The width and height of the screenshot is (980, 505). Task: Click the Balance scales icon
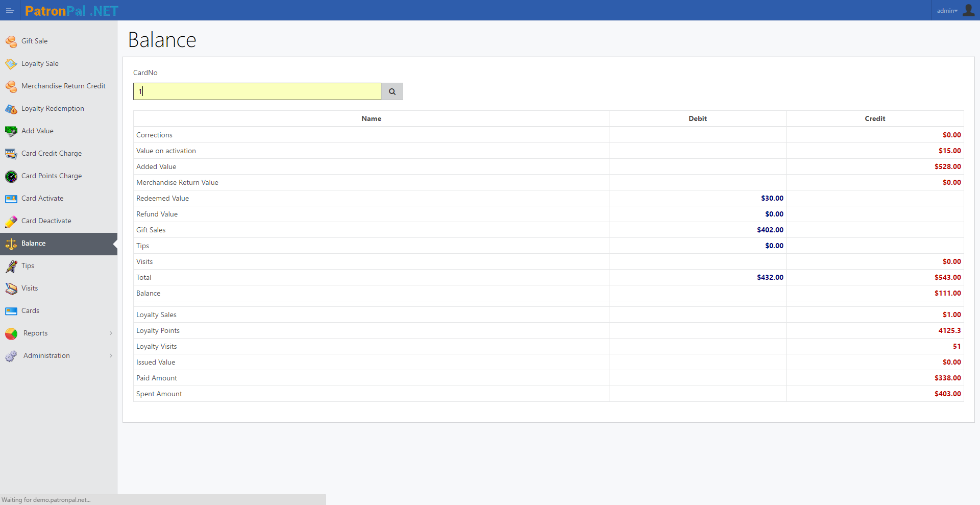[x=11, y=244]
